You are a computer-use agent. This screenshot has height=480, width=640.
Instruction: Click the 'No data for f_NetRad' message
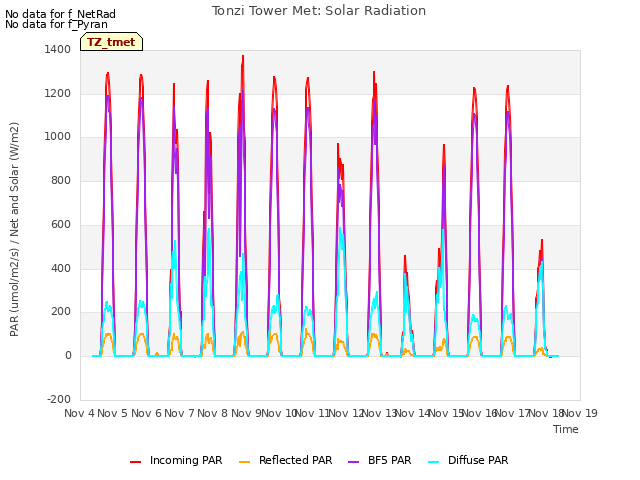click(x=60, y=14)
